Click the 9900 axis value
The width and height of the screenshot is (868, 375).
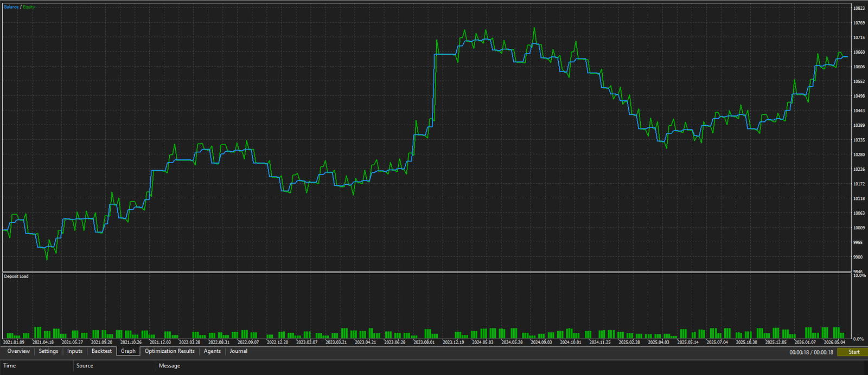click(858, 257)
